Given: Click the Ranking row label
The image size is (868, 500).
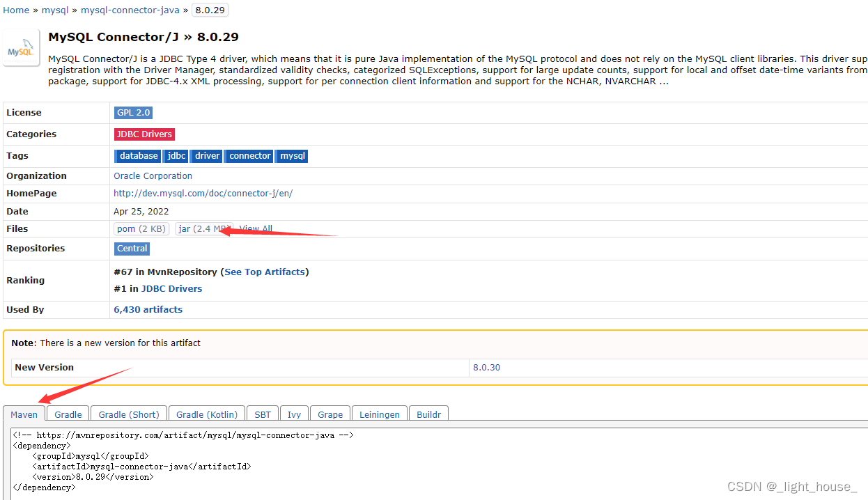Looking at the screenshot, I should click(25, 281).
